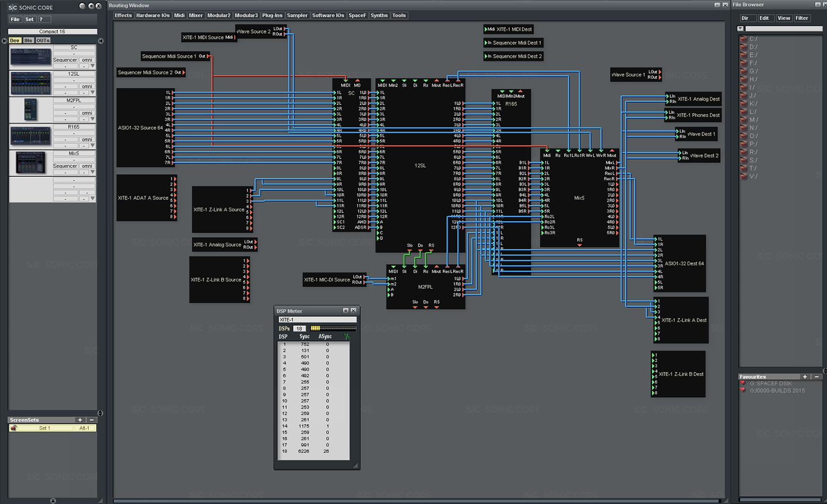
Task: Open the Set menu button
Action: tap(29, 19)
